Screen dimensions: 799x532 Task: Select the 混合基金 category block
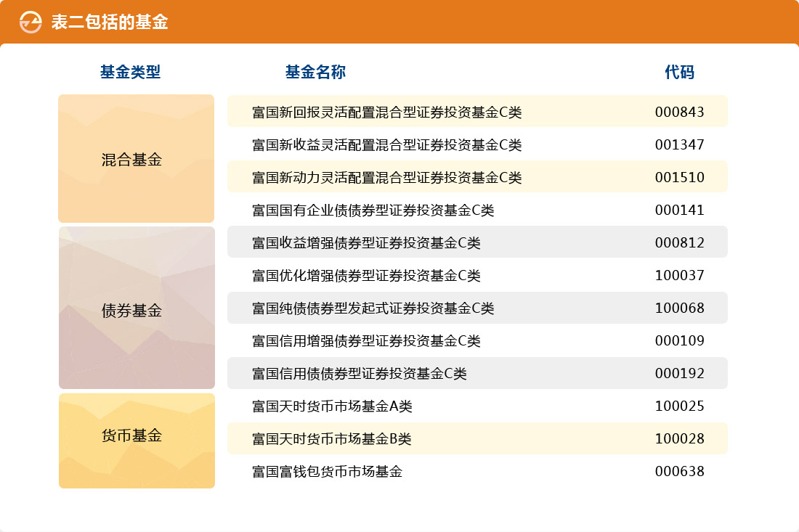pyautogui.click(x=136, y=158)
